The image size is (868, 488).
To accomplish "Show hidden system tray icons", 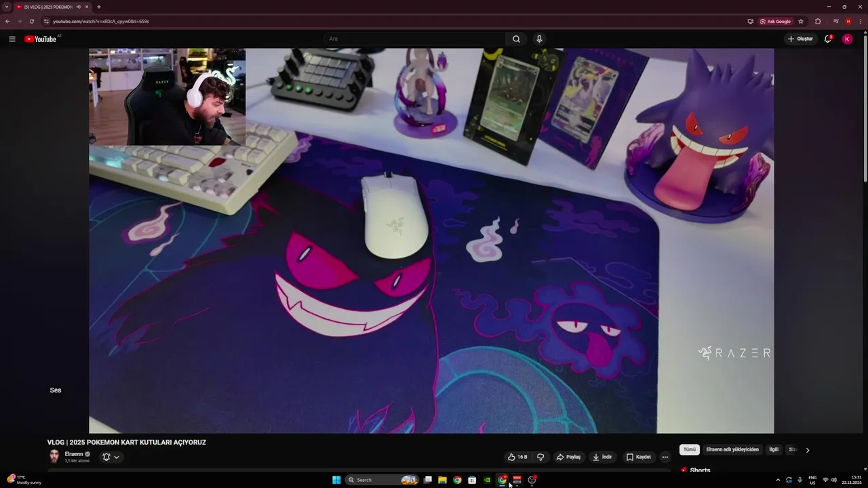I will [778, 480].
